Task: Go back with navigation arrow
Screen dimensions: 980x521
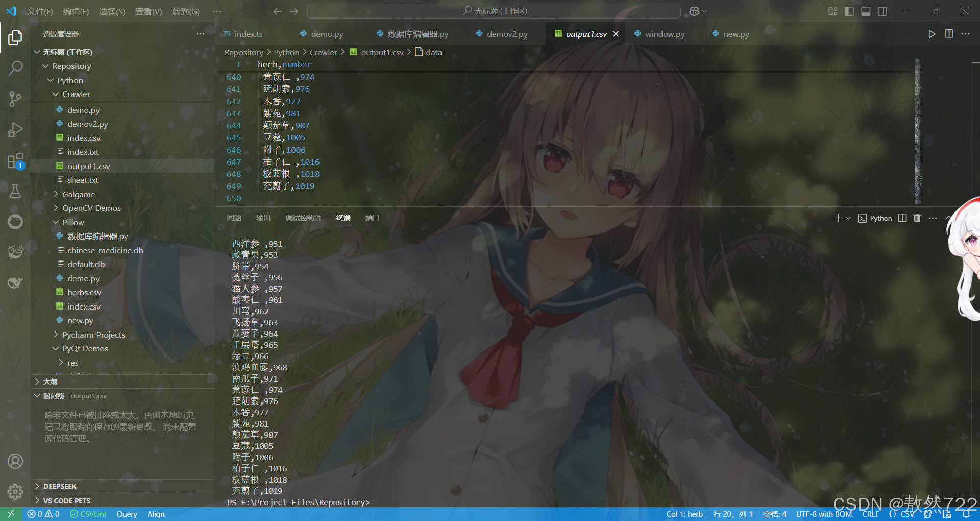Action: 277,11
